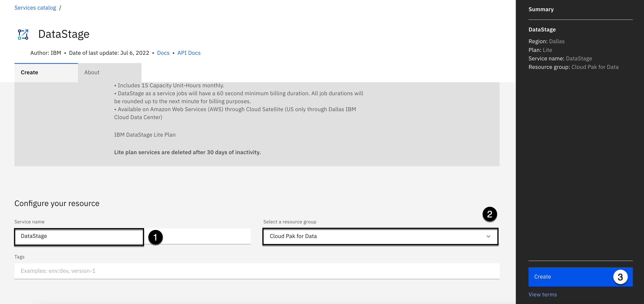Click the Tags input field

pyautogui.click(x=257, y=271)
